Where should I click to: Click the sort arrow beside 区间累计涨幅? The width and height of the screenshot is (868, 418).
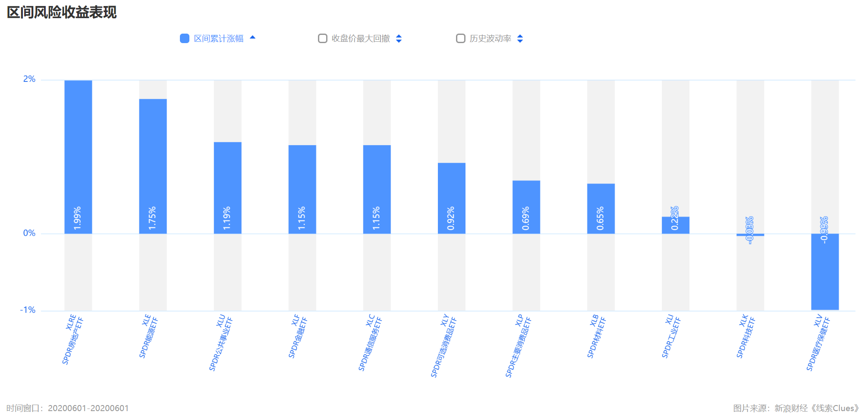253,38
